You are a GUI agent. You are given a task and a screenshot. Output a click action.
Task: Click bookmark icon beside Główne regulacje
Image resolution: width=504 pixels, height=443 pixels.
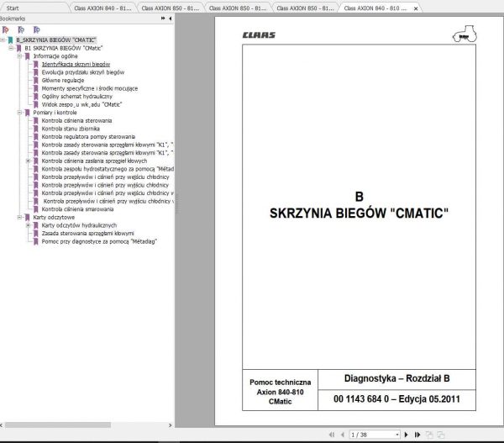pyautogui.click(x=35, y=81)
